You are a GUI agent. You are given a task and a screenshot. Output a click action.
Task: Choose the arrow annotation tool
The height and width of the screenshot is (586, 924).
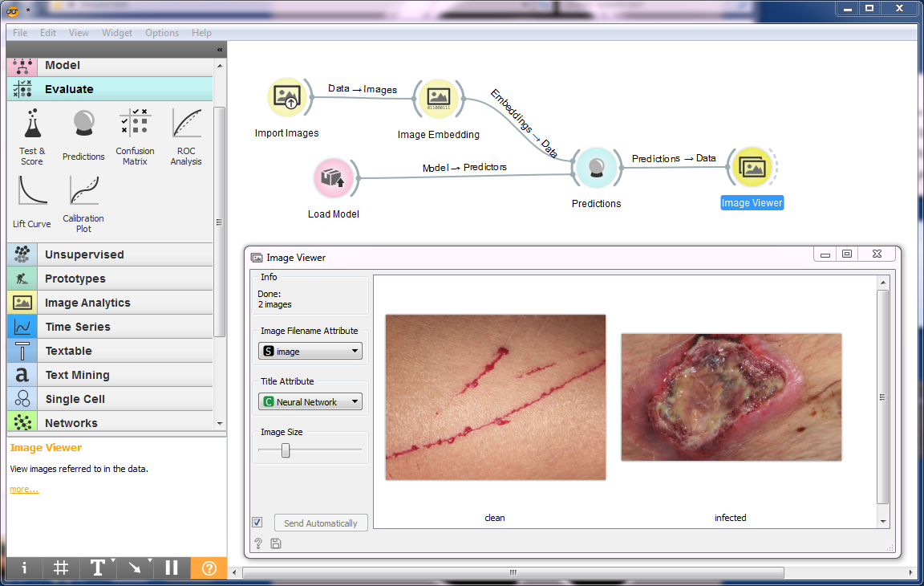point(135,568)
